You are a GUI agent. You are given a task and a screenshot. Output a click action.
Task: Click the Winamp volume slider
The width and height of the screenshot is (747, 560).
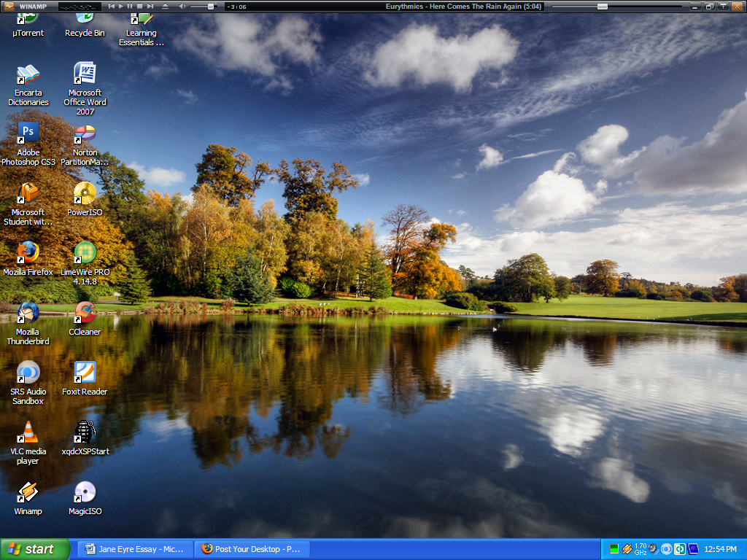point(203,6)
